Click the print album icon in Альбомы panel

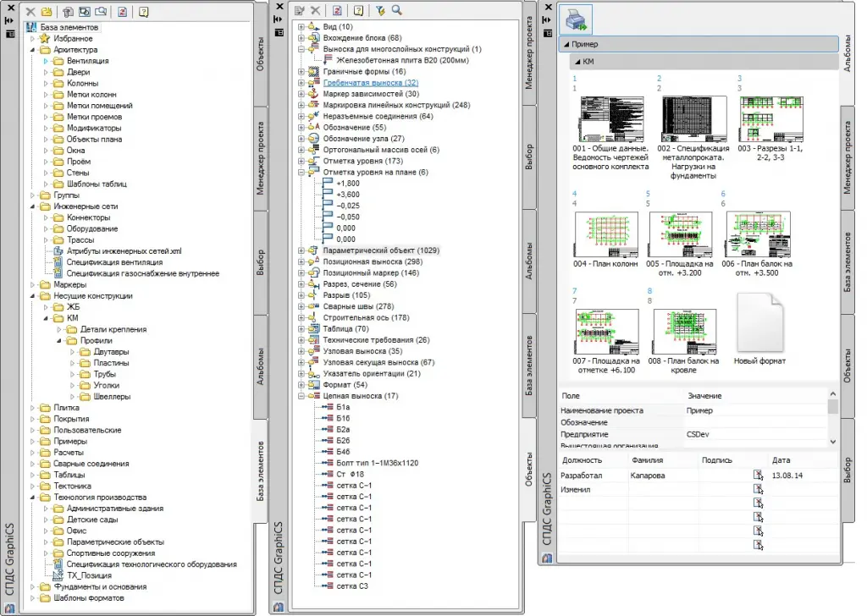[x=576, y=19]
